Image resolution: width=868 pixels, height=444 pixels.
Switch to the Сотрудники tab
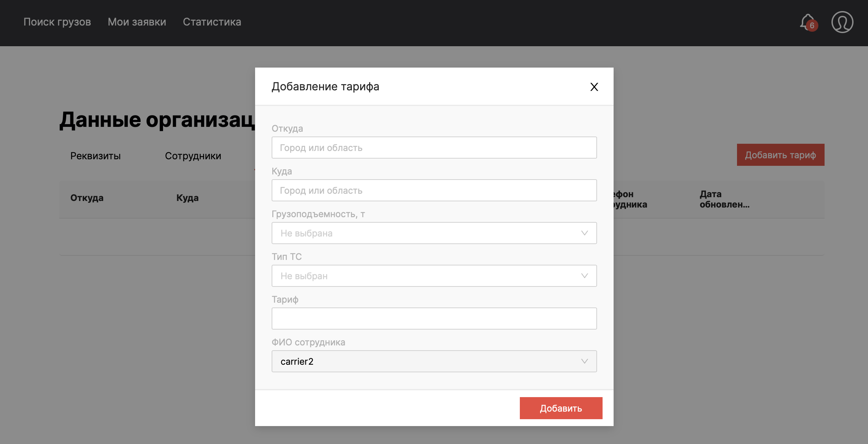tap(193, 156)
